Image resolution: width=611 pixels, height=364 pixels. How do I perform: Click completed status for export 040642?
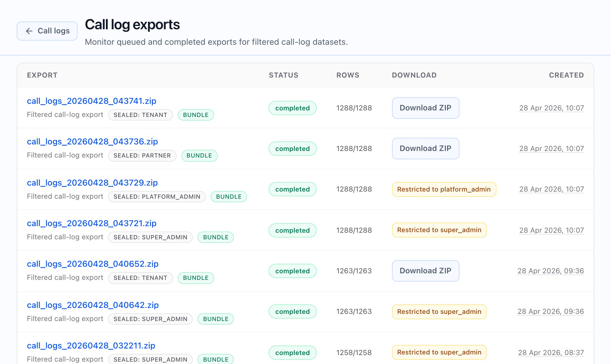293,311
